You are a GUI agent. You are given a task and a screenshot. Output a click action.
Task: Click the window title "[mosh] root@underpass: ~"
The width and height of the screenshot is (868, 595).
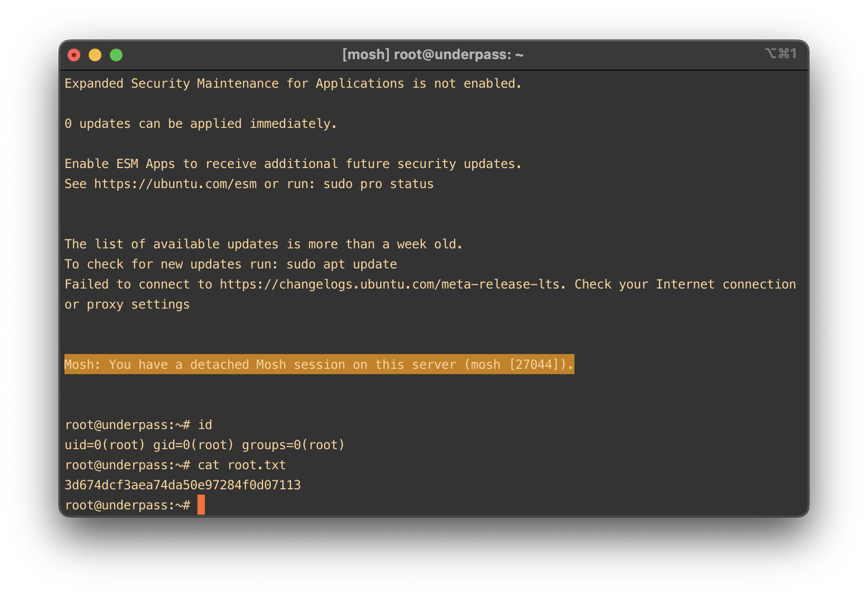tap(432, 55)
